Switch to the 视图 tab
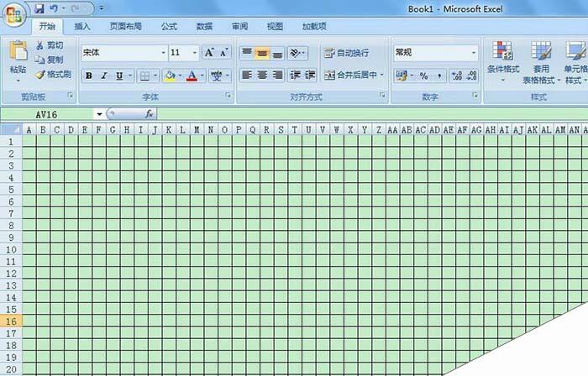This screenshot has height=376, width=588. pos(275,26)
